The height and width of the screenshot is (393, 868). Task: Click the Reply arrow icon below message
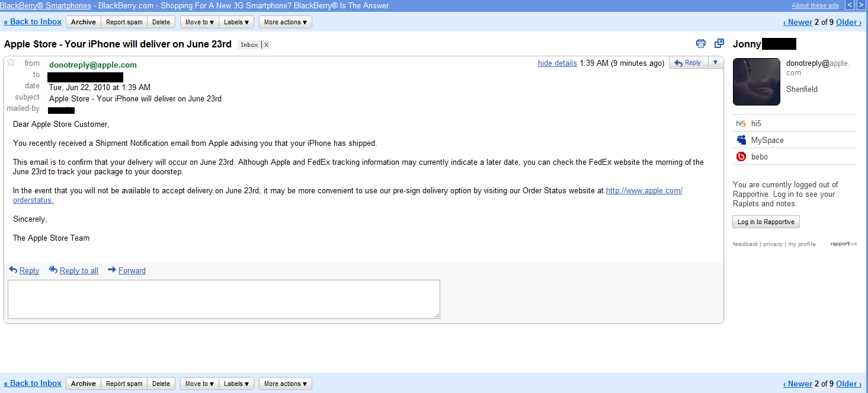13,270
